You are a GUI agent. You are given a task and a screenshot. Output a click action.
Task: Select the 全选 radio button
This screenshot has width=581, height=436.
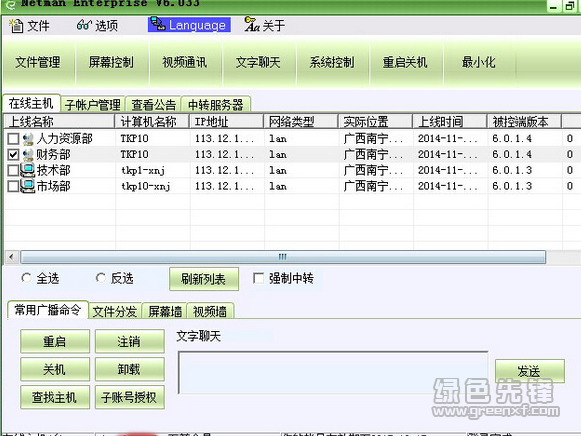(26, 278)
